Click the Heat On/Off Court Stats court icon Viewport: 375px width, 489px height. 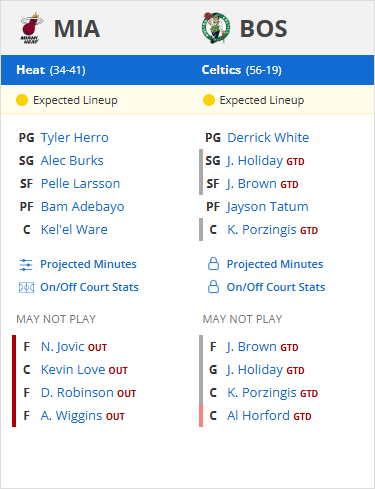click(26, 287)
